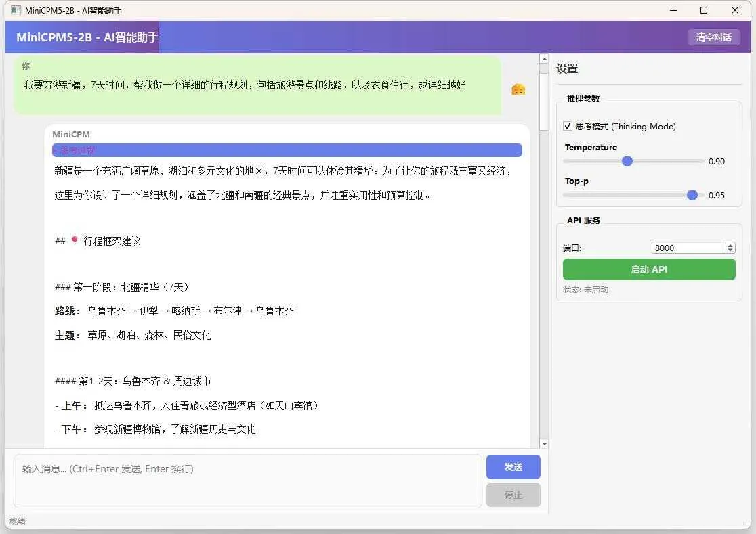
Task: Click the MiniCPM sender name in reply
Action: pos(71,134)
